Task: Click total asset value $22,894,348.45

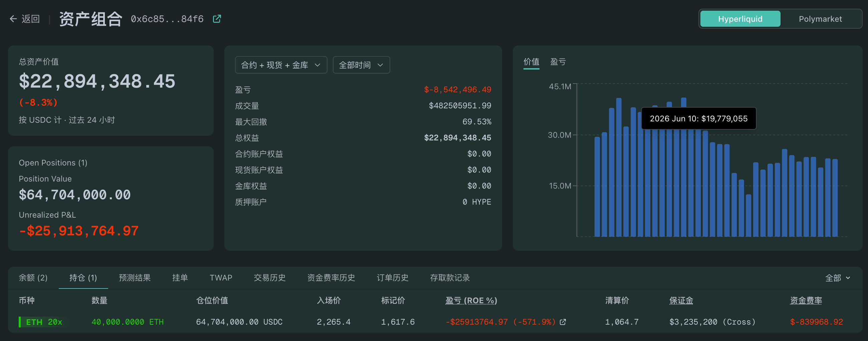Action: [x=97, y=82]
